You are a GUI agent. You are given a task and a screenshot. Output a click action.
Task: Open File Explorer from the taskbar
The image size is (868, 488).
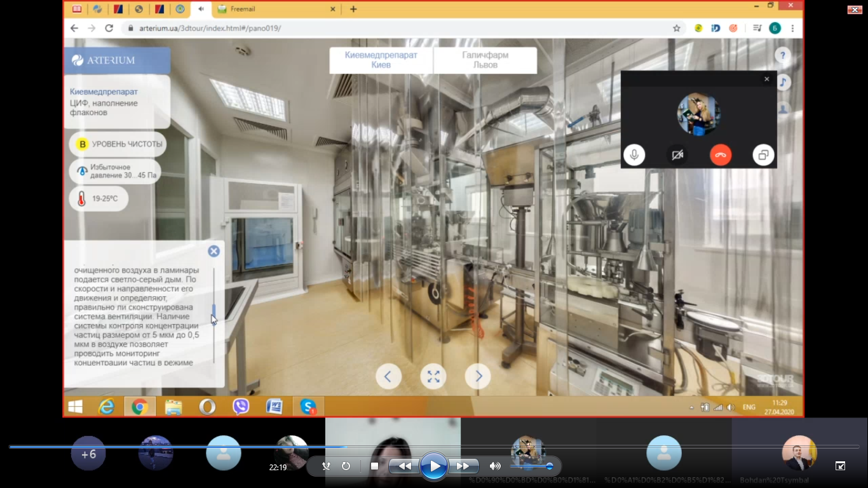173,407
